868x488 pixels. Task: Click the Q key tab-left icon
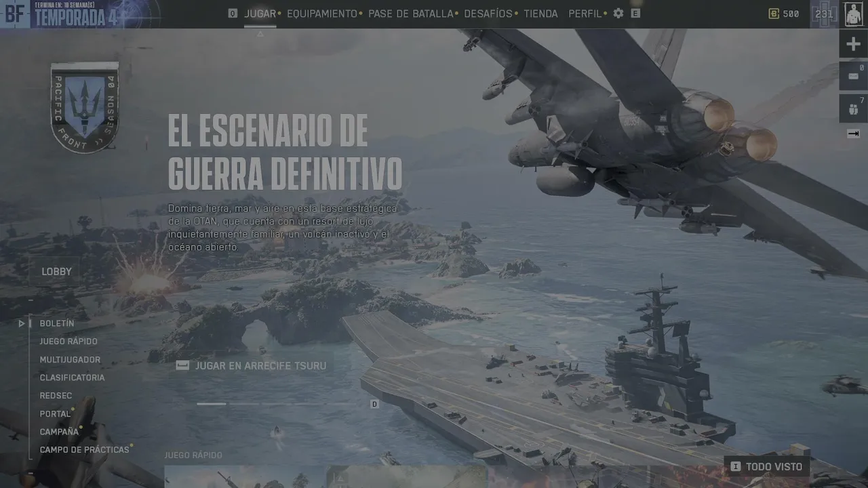coord(233,14)
